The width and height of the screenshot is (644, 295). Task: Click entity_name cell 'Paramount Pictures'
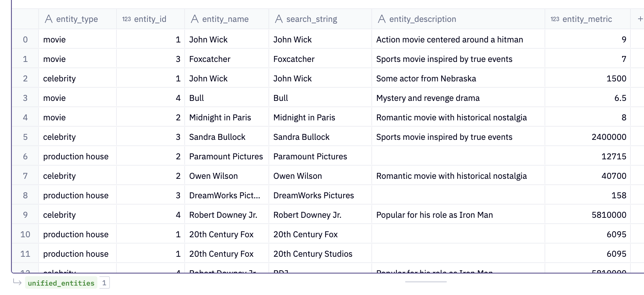tap(226, 157)
